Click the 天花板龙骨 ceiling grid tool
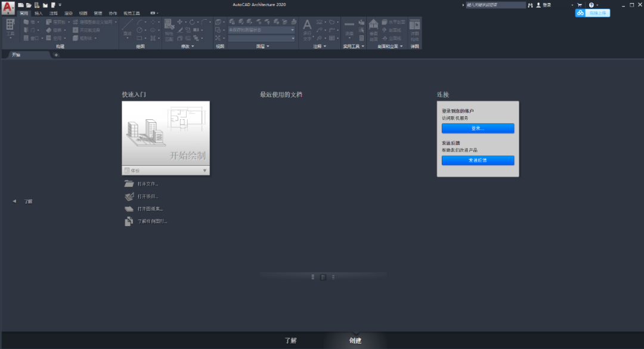Viewport: 644px width, 349px height. [86, 30]
